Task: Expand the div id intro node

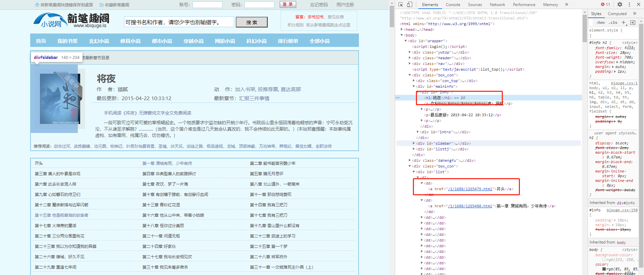Action: (418, 132)
